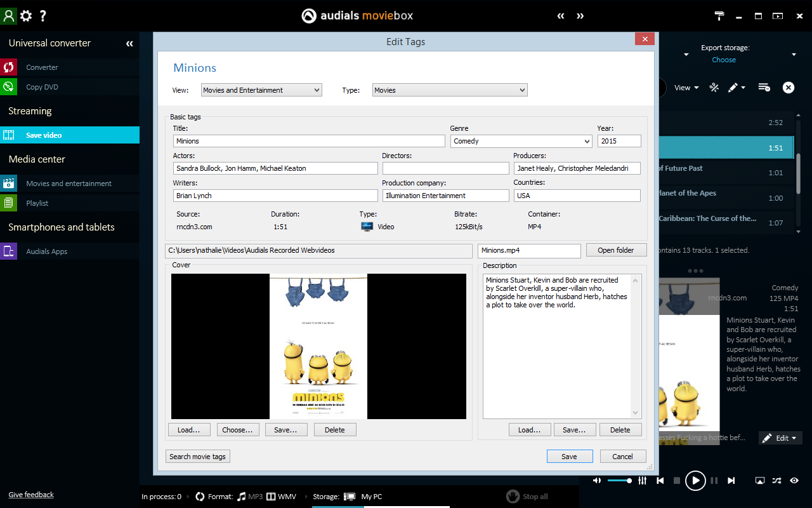Click Open folder button
The width and height of the screenshot is (812, 508).
[x=616, y=250]
